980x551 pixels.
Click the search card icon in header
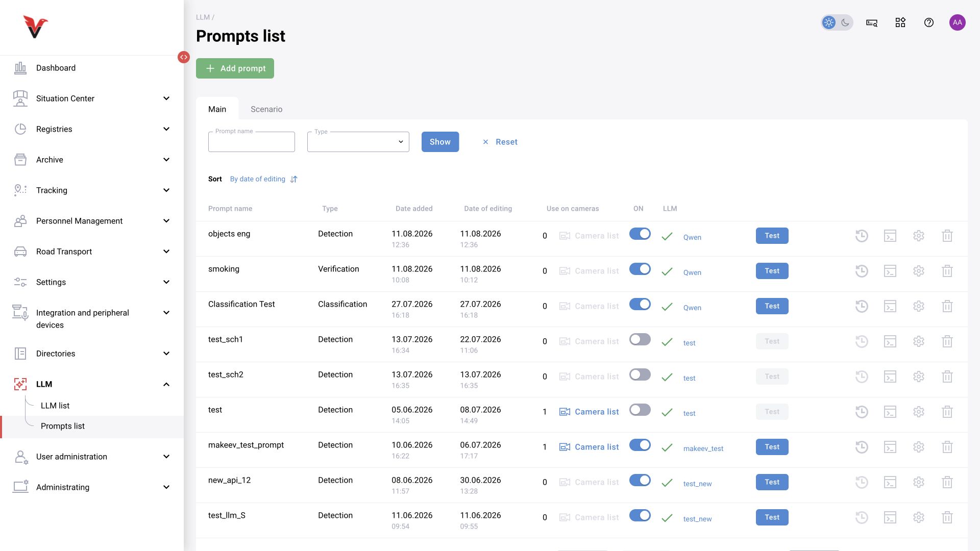tap(872, 22)
